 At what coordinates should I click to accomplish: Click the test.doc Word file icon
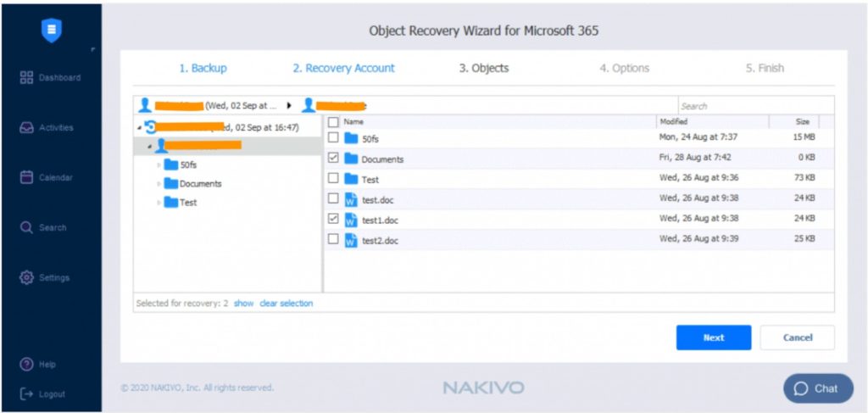[351, 199]
